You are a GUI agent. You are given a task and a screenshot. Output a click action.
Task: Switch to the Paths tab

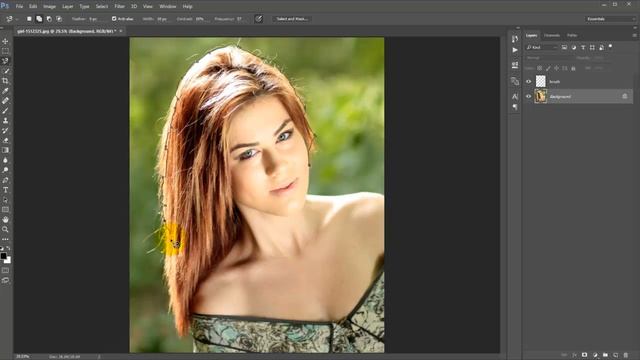coord(572,36)
